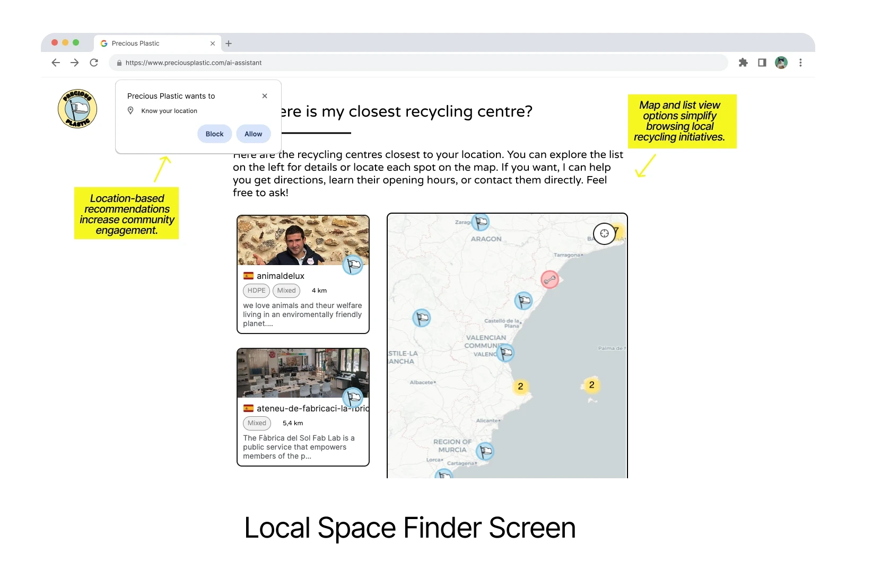Reload the page with the refresh icon
Screen dimensions: 872x588
94,63
